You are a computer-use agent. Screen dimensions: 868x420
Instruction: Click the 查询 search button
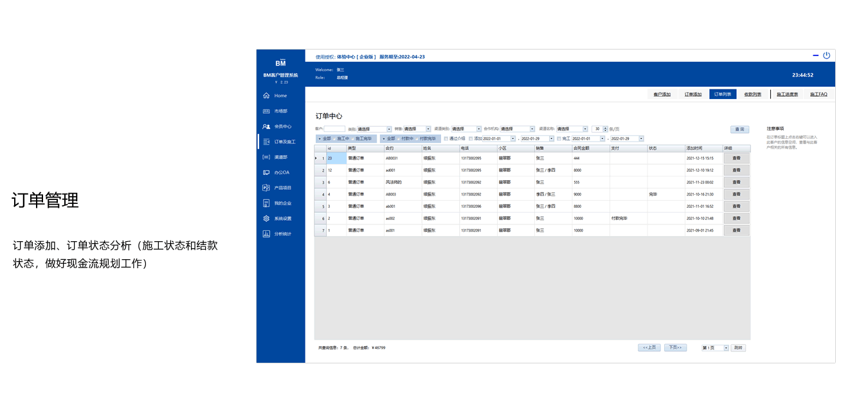[x=739, y=129]
